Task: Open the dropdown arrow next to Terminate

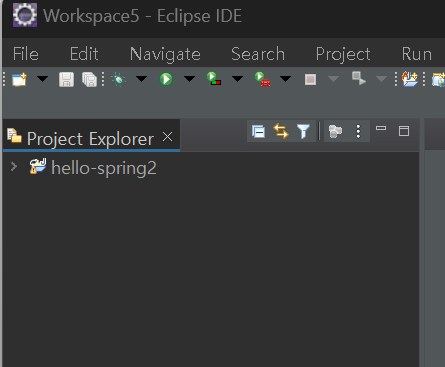Action: pos(333,79)
